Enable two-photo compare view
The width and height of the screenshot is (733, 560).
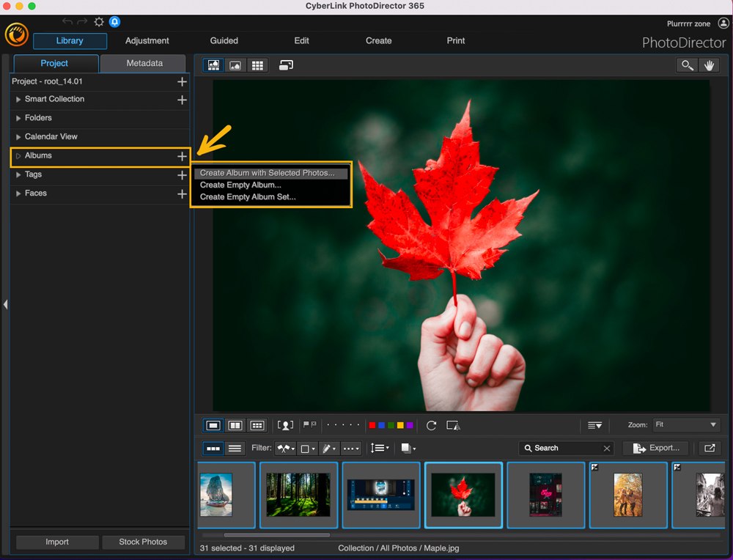[235, 425]
